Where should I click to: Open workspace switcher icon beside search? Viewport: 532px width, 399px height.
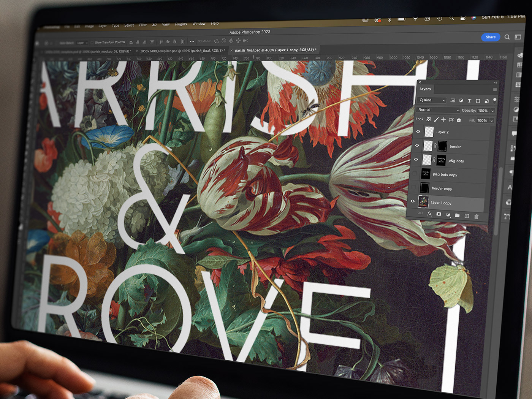[x=518, y=37]
